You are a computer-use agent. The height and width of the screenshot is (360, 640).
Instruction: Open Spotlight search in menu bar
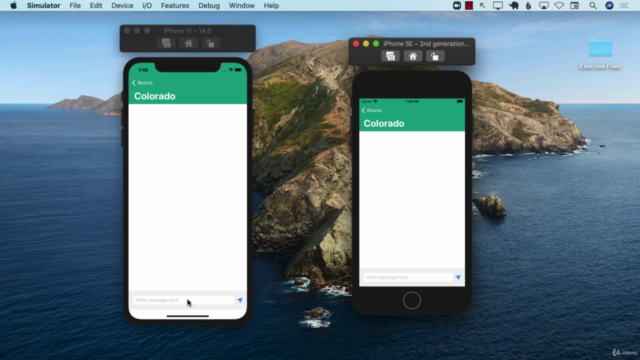point(593,5)
